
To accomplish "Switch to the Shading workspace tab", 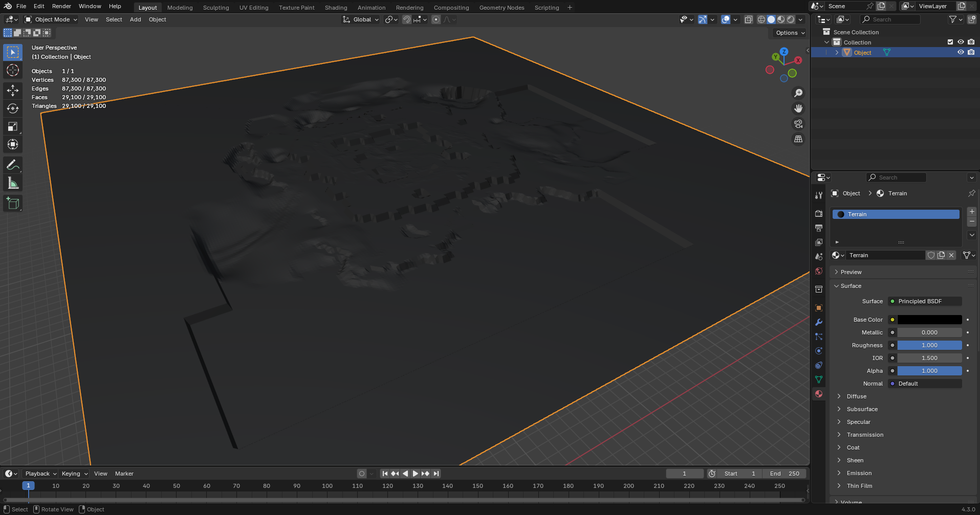I will tap(336, 8).
